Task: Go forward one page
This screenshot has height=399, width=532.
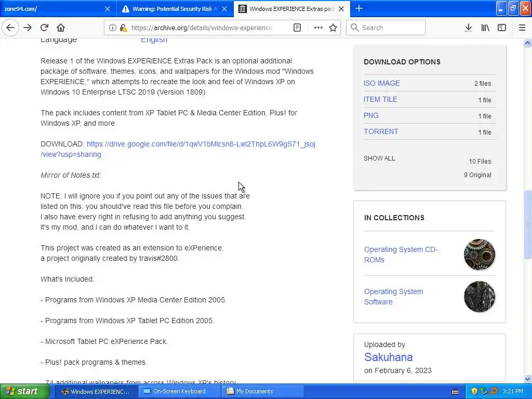Action: click(x=28, y=28)
